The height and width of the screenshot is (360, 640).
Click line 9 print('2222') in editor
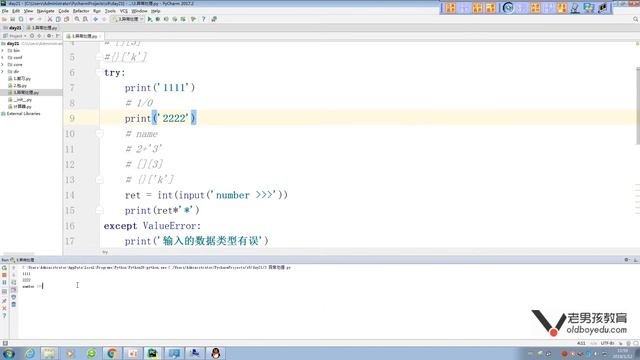[x=160, y=118]
